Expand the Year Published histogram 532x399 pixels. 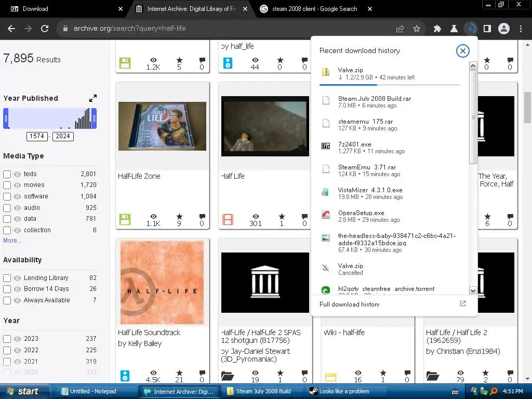[93, 98]
